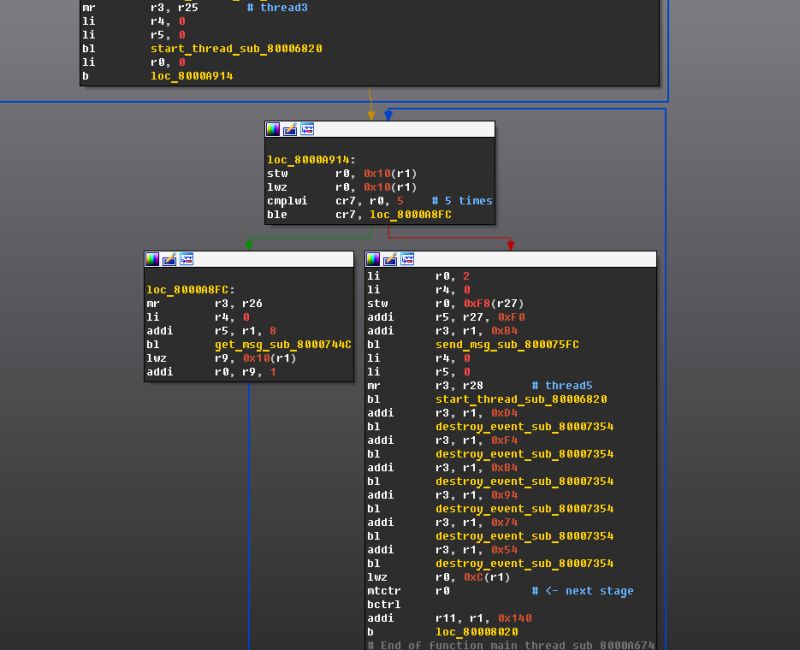Select the loc_8000A914: label in the middle block
800x650 pixels.
coord(311,160)
